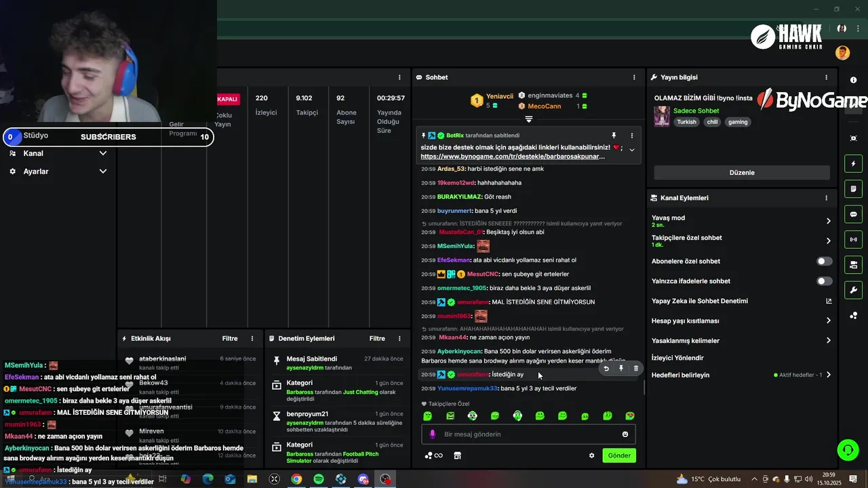Screen dimensions: 868x488
Task: Open Yapay Zeka ile Sohbet Denetimi
Action: [x=742, y=301]
